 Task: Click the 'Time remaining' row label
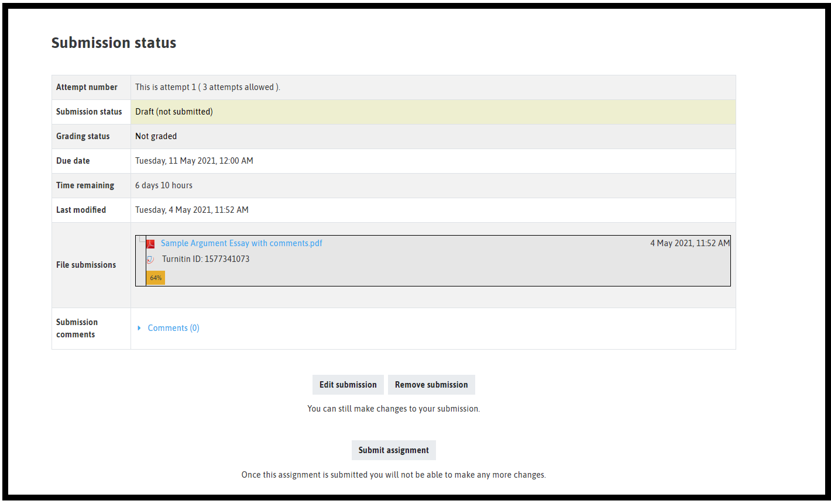(85, 185)
